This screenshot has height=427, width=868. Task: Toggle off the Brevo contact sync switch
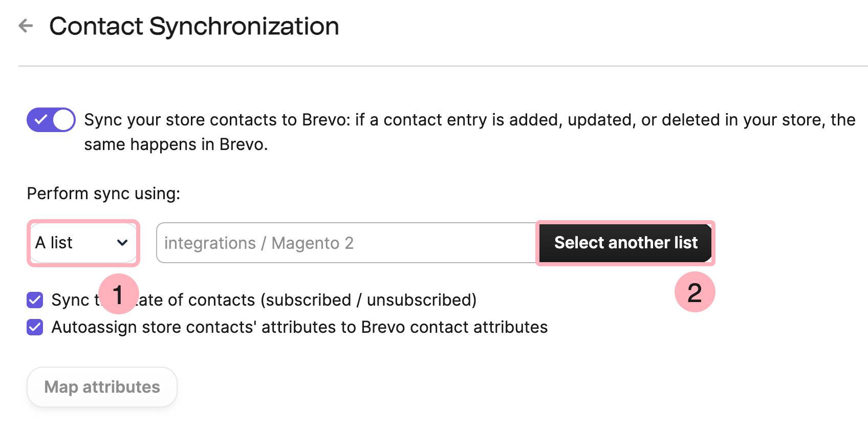tap(51, 120)
